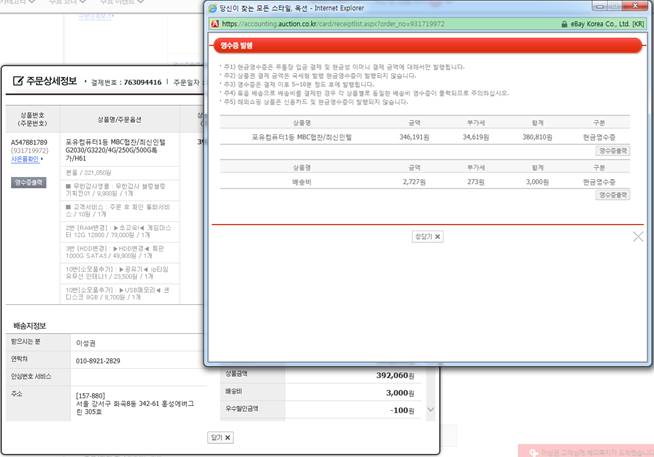
Task: Click the eBay Korea Co., Ltd. certificate label
Action: click(x=607, y=24)
